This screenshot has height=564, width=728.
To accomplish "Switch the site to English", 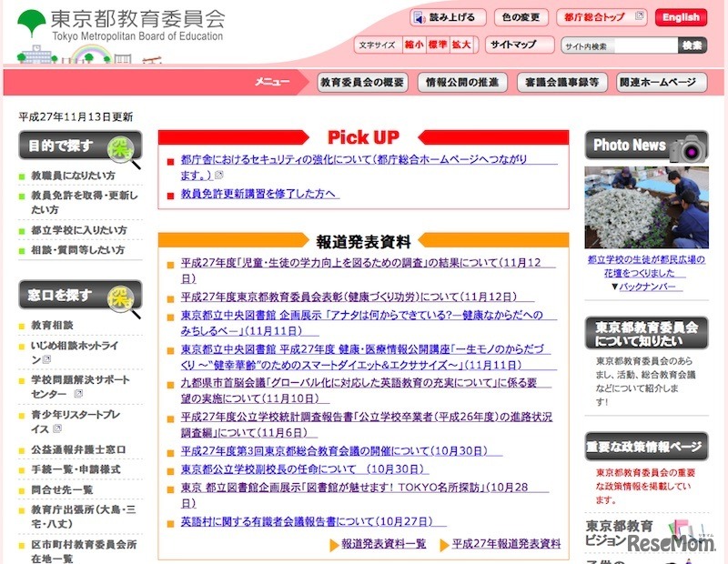I will (x=680, y=15).
